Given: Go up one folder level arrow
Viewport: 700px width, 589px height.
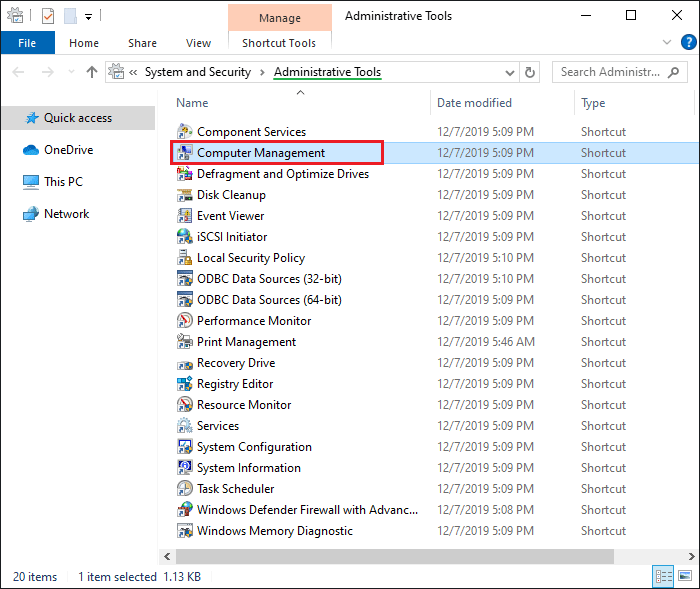Looking at the screenshot, I should pos(92,72).
